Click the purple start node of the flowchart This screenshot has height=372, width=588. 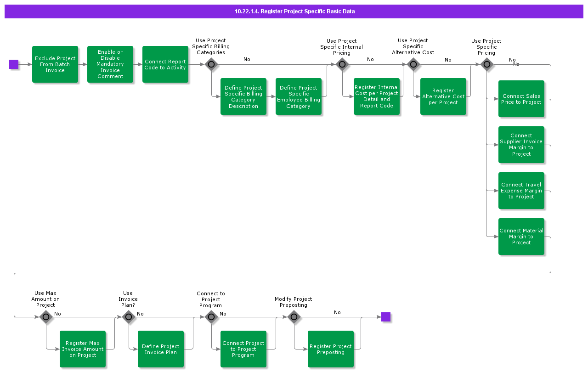coord(14,64)
